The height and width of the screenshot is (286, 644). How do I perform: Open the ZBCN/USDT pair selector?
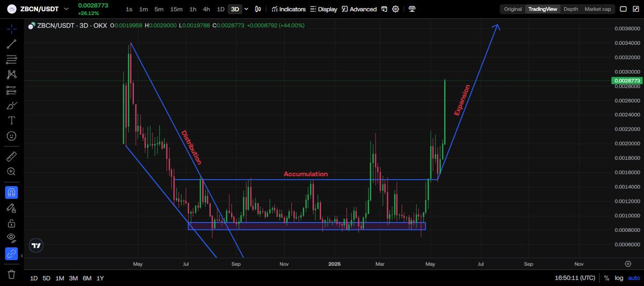(45, 9)
